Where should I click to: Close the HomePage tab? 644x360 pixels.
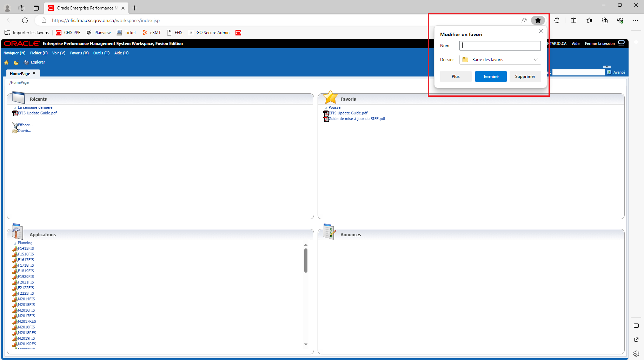pos(34,73)
